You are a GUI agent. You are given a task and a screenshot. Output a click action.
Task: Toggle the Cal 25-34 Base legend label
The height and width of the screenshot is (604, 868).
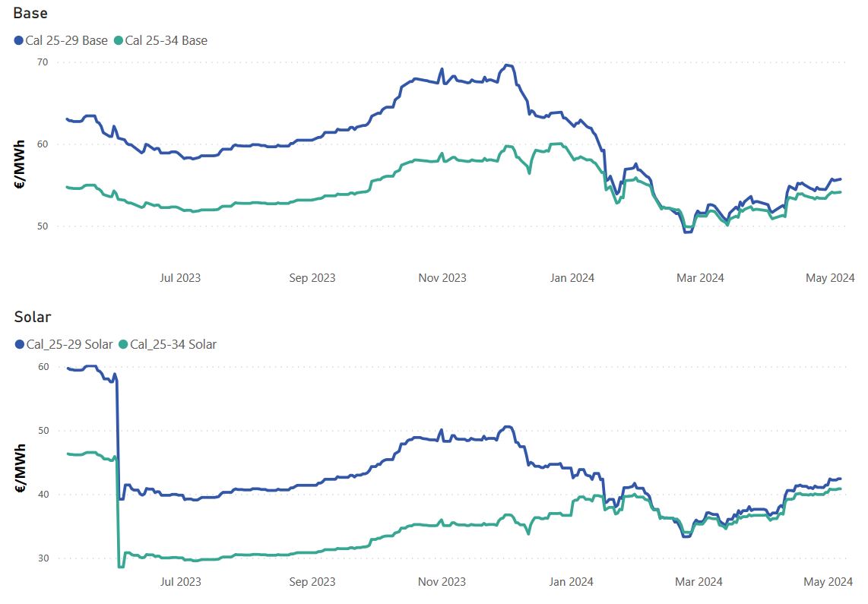166,40
